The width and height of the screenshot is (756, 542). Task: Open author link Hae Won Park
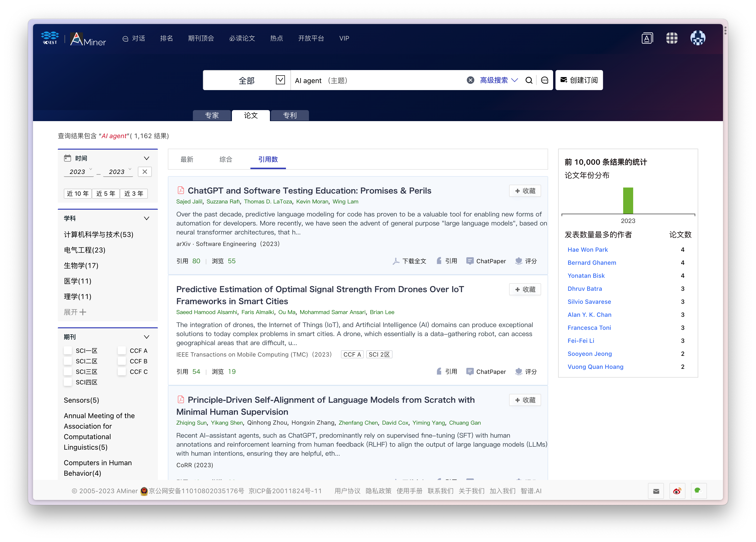587,250
